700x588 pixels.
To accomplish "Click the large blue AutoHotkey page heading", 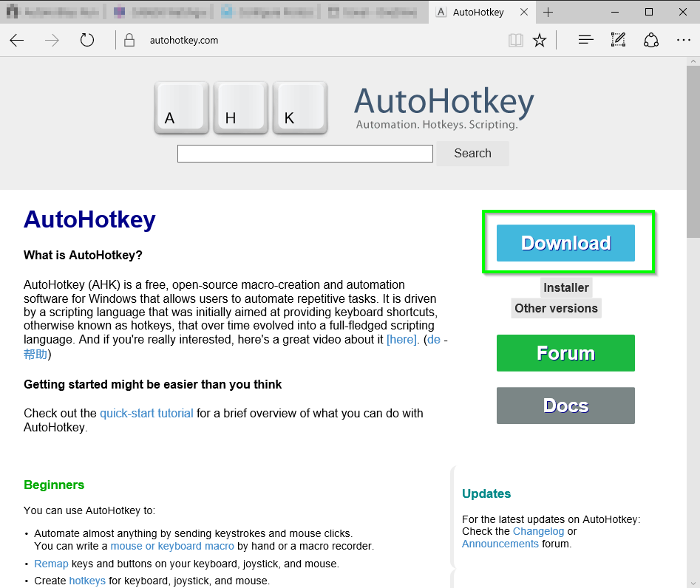I will [x=89, y=219].
